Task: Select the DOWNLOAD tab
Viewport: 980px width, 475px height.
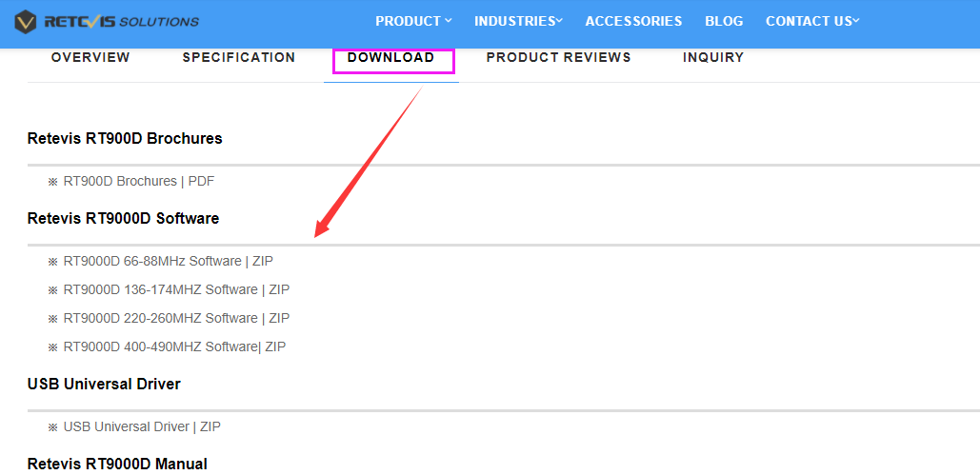Action: pos(391,57)
